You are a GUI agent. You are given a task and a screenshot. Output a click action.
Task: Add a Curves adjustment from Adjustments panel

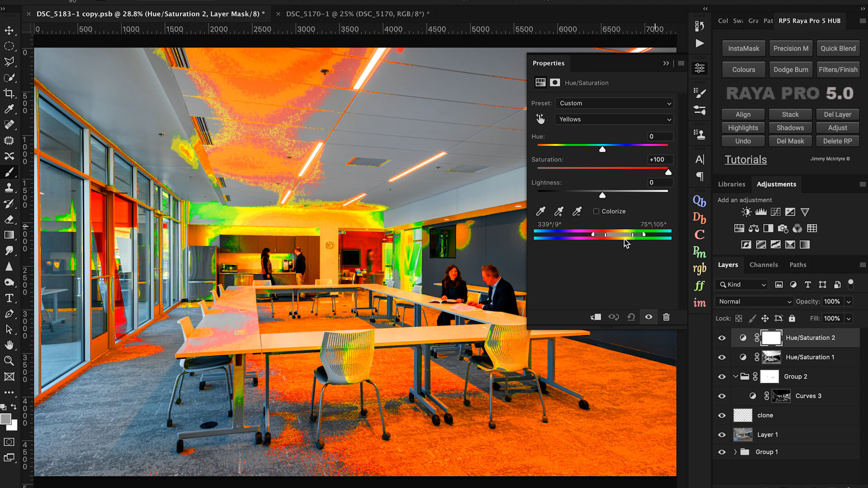pos(776,212)
